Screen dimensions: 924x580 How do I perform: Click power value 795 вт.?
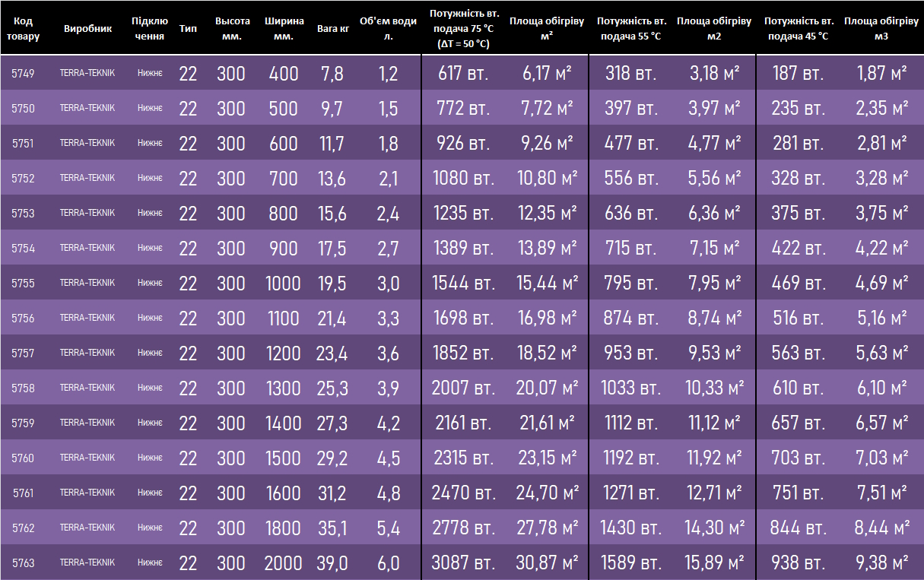[x=631, y=284]
